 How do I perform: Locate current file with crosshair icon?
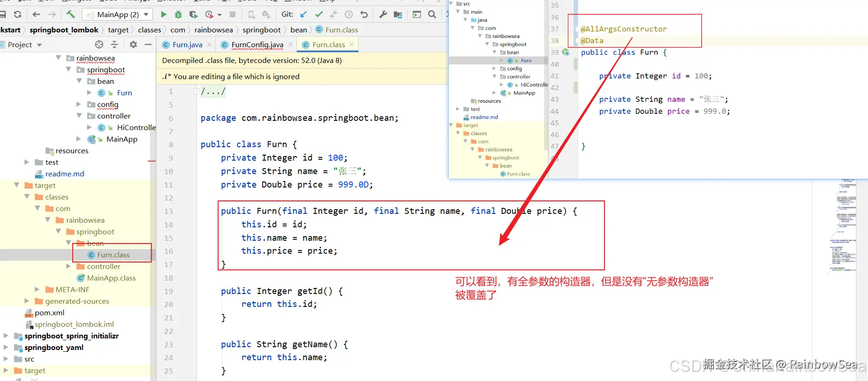99,44
